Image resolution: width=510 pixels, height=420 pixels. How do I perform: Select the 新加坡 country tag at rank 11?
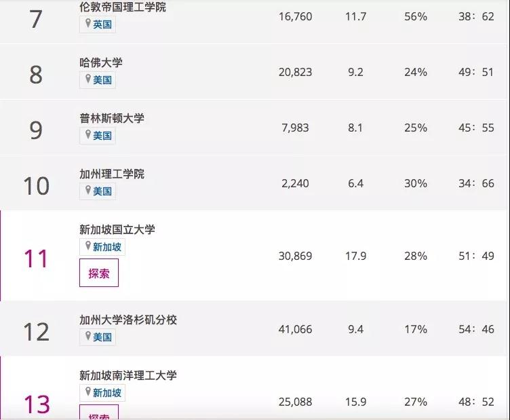coord(107,247)
